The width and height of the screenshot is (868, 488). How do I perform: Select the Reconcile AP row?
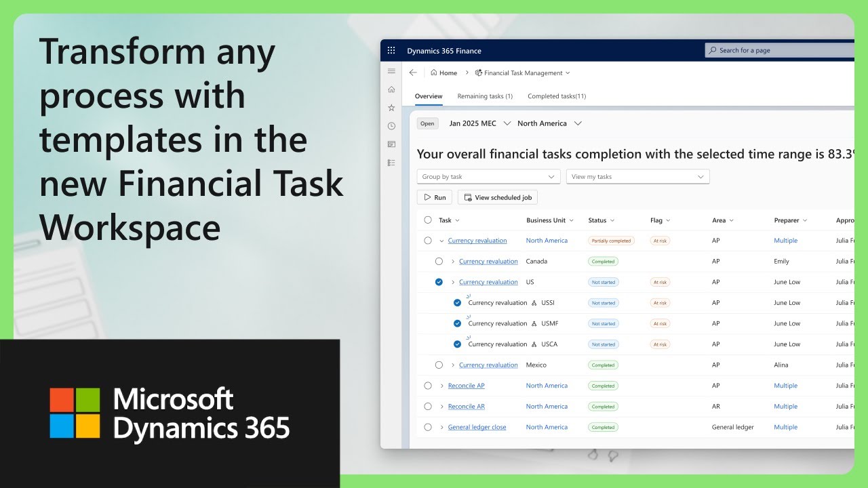click(428, 386)
